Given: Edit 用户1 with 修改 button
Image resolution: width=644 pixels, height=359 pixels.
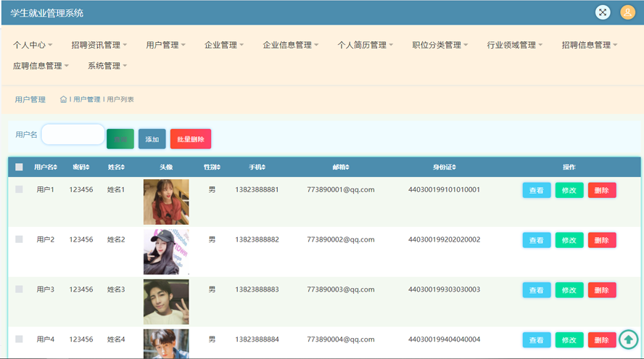Looking at the screenshot, I should coord(569,190).
